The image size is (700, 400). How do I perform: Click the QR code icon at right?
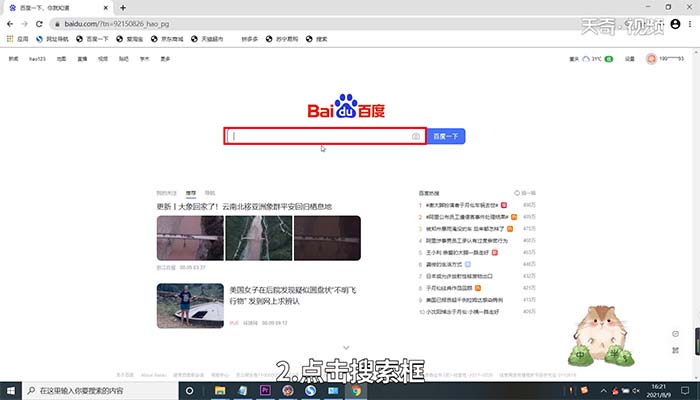[675, 350]
